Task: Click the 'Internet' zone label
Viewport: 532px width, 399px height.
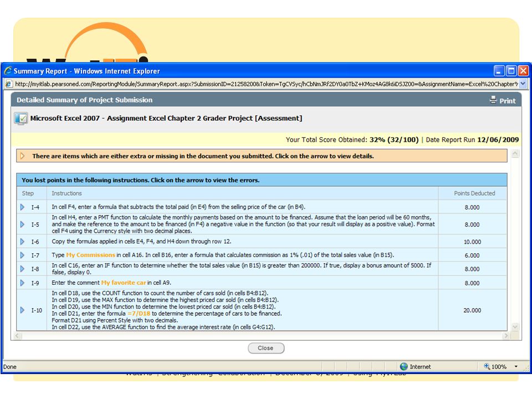Action: pos(420,367)
